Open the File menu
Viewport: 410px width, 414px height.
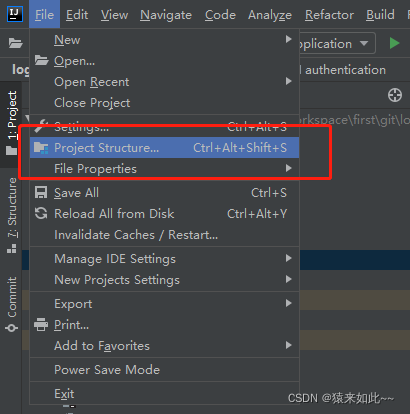click(x=44, y=15)
